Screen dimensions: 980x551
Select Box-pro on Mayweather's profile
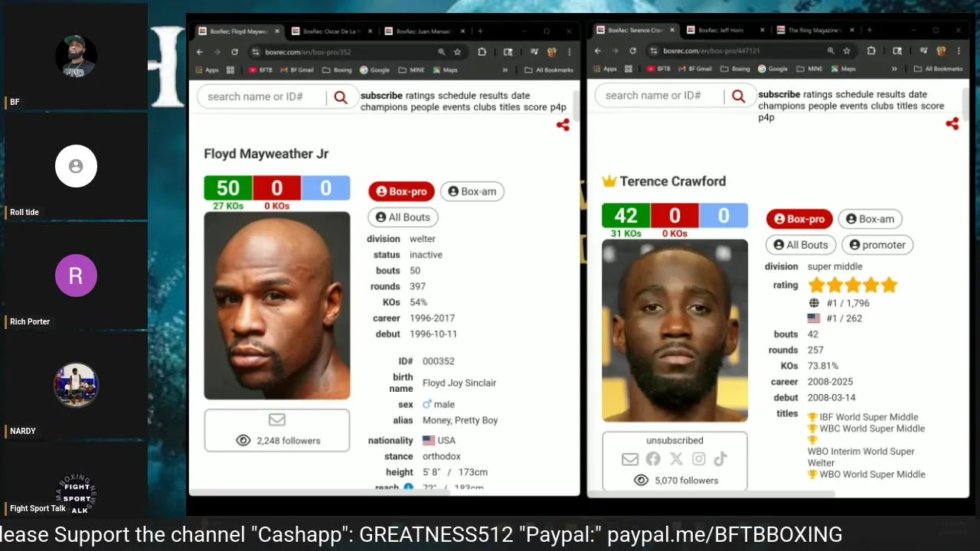click(401, 191)
